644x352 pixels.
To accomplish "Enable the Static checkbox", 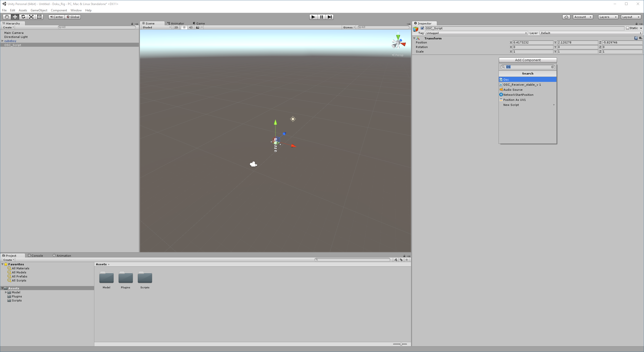I will point(628,28).
